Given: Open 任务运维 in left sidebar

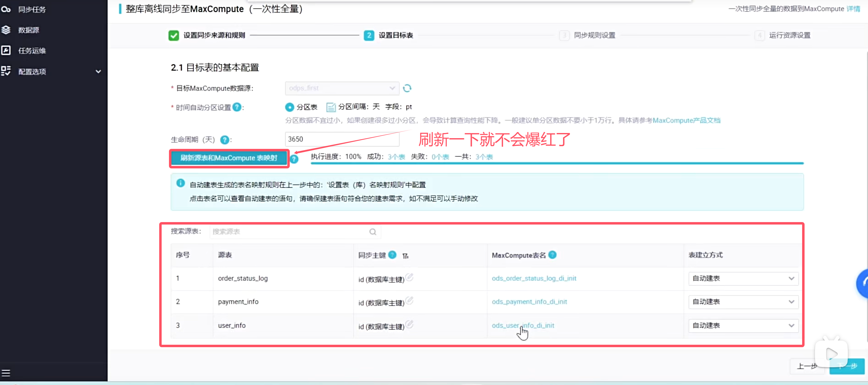Looking at the screenshot, I should tap(32, 51).
